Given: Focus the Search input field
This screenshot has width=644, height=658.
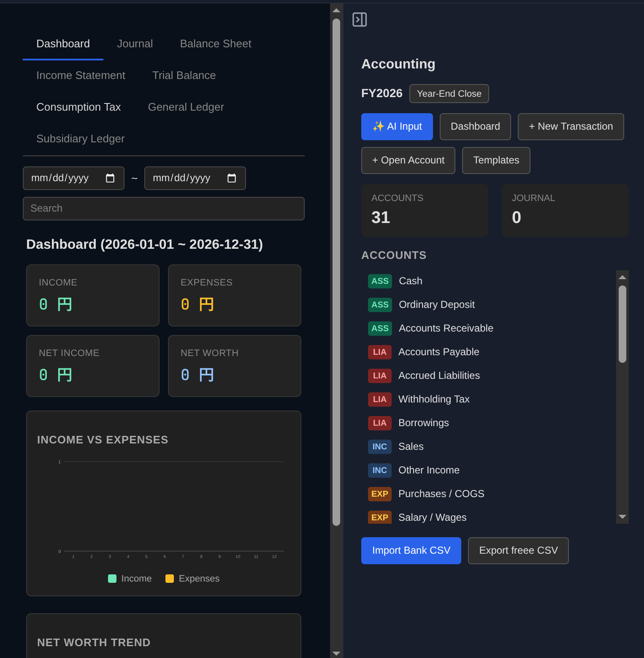Looking at the screenshot, I should [163, 209].
